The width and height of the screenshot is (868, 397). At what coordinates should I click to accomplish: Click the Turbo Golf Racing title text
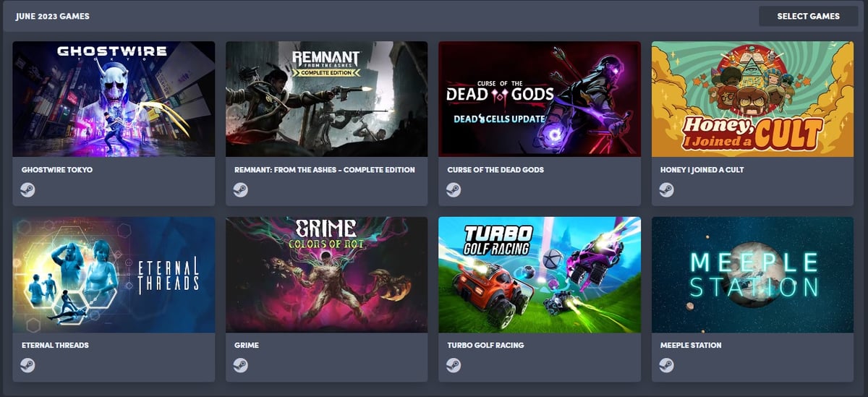[485, 346]
